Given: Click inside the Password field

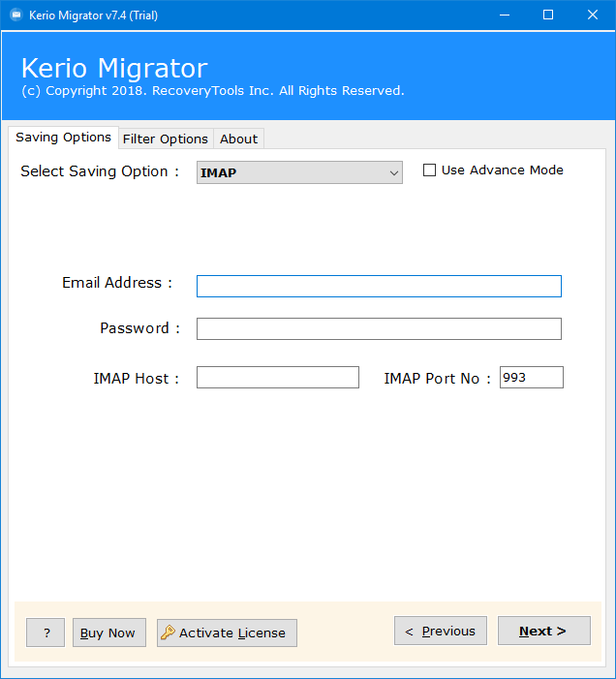Looking at the screenshot, I should click(379, 328).
